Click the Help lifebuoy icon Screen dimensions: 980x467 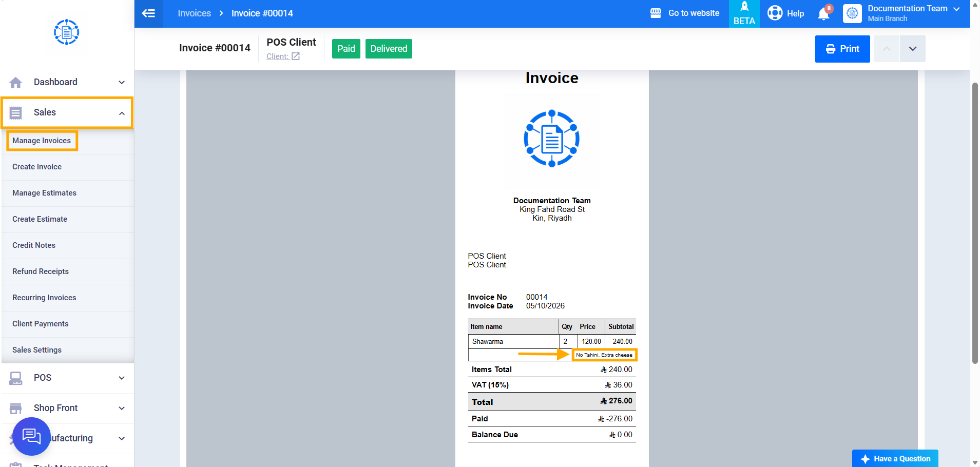775,13
